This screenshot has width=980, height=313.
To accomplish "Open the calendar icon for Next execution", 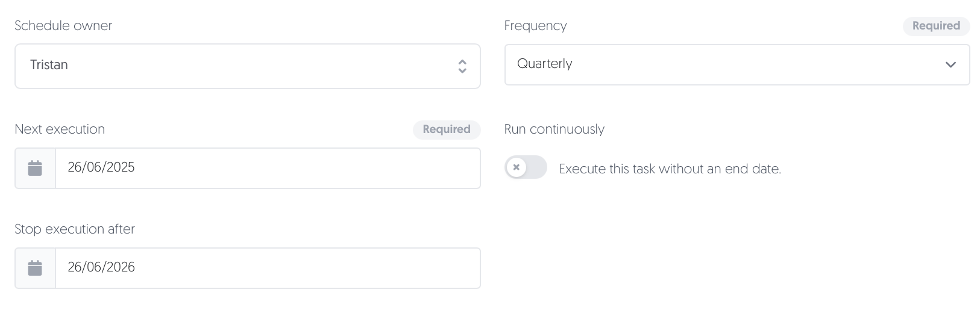I will tap(35, 168).
